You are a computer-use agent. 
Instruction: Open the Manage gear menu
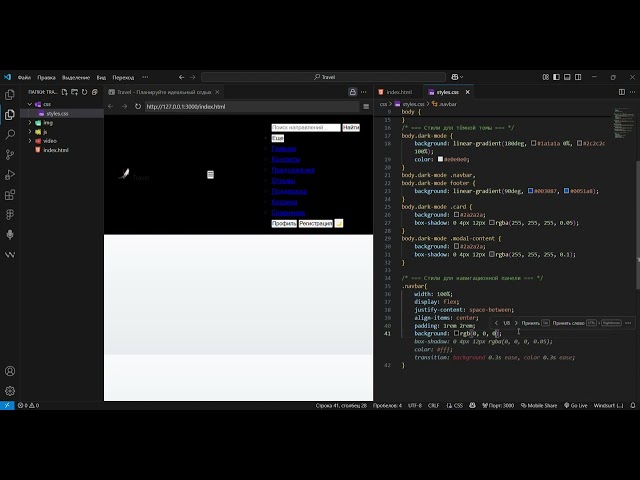tap(10, 391)
